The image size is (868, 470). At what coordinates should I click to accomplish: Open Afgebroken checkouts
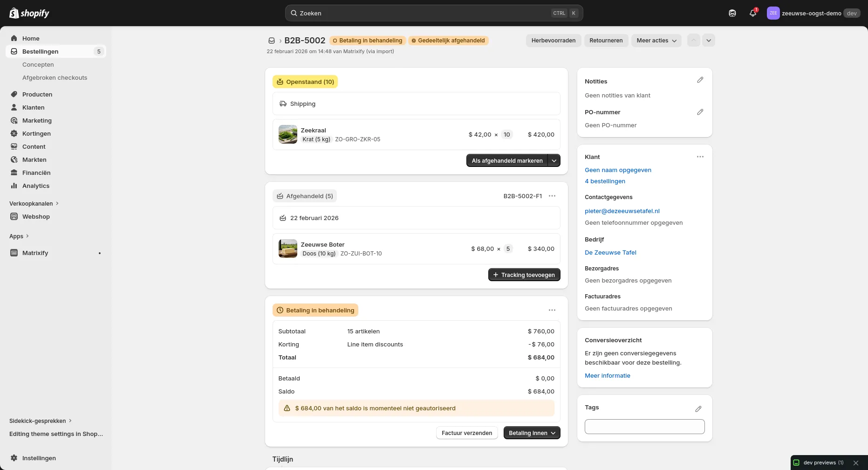(x=55, y=77)
